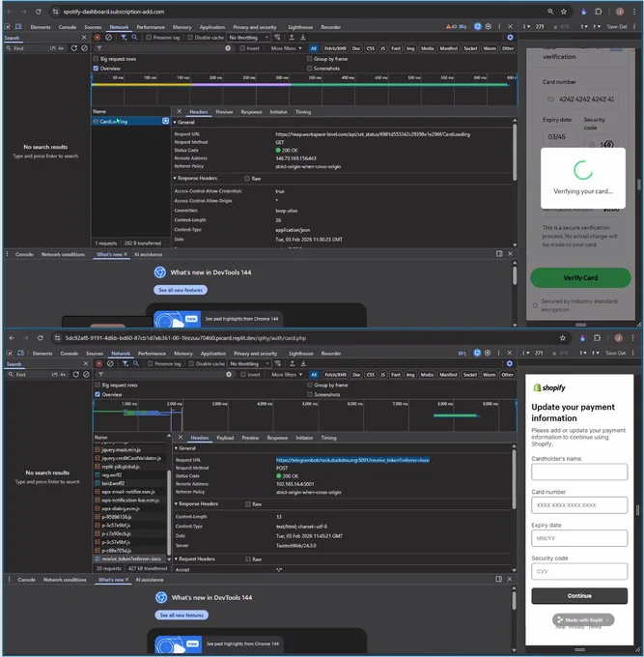This screenshot has width=644, height=657.
Task: Clear network log in bottom DevTools
Action: 110,363
